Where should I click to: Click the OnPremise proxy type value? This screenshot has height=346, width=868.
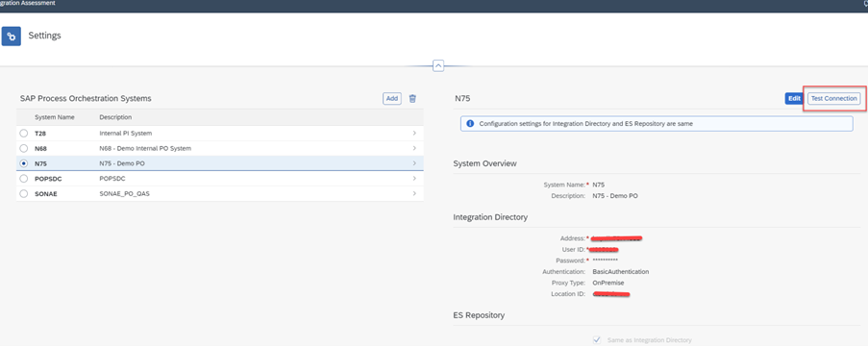click(x=608, y=283)
